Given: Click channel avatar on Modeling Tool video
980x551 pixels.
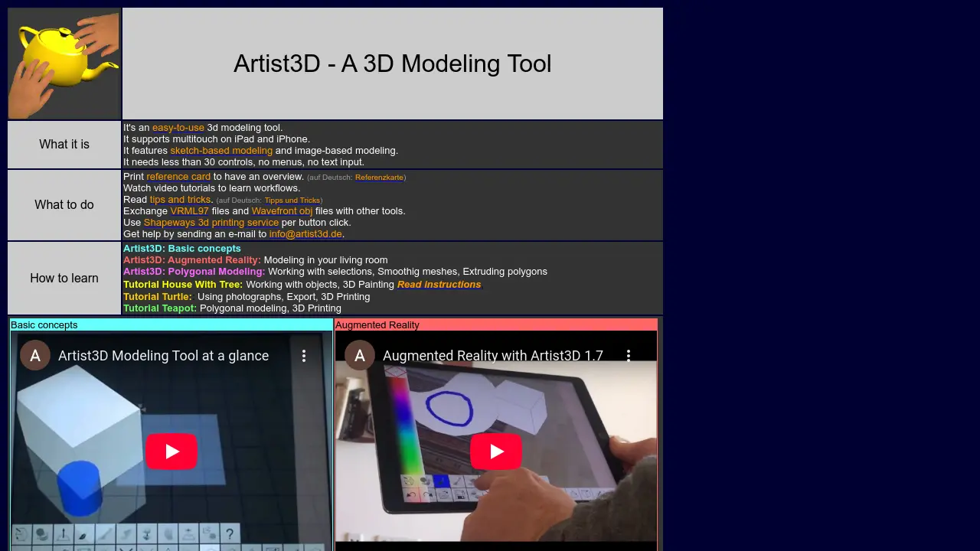Looking at the screenshot, I should (35, 356).
